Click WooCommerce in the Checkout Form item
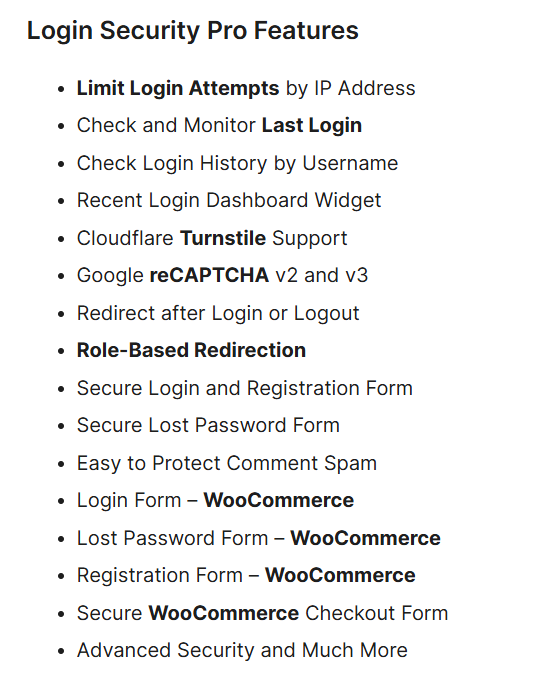 pyautogui.click(x=224, y=613)
